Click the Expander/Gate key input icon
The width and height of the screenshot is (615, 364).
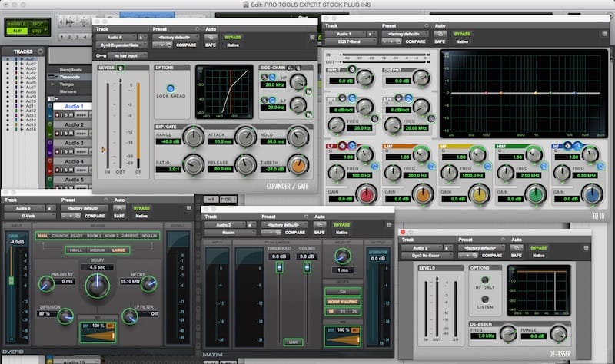pyautogui.click(x=102, y=55)
